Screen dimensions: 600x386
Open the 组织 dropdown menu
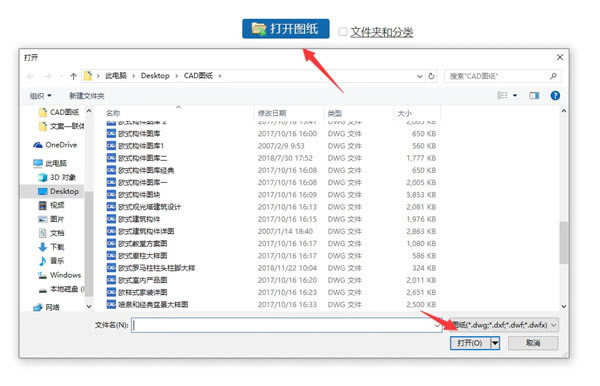41,96
